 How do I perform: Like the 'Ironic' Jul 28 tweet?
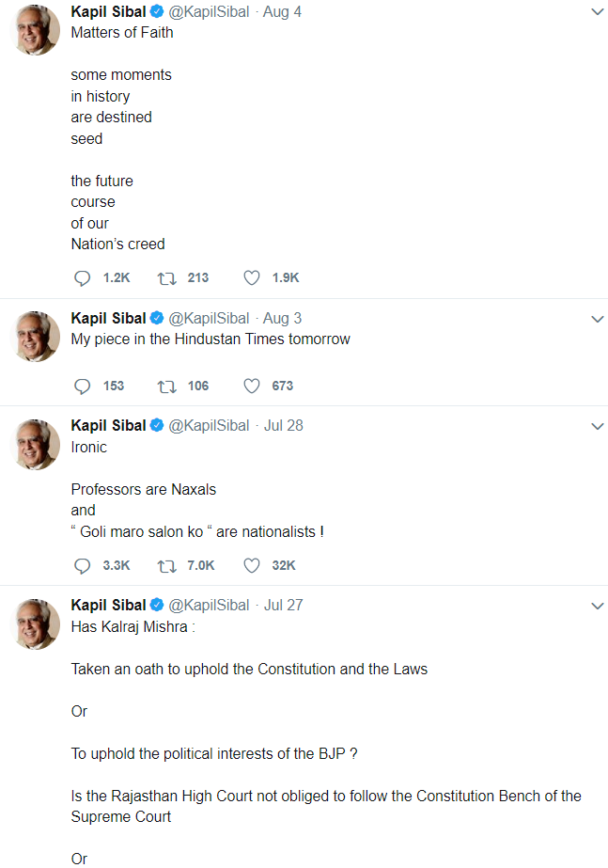[x=251, y=565]
